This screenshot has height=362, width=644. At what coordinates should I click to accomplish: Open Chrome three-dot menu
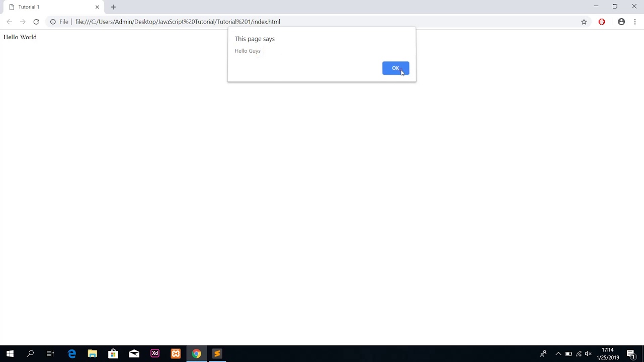[x=635, y=22]
